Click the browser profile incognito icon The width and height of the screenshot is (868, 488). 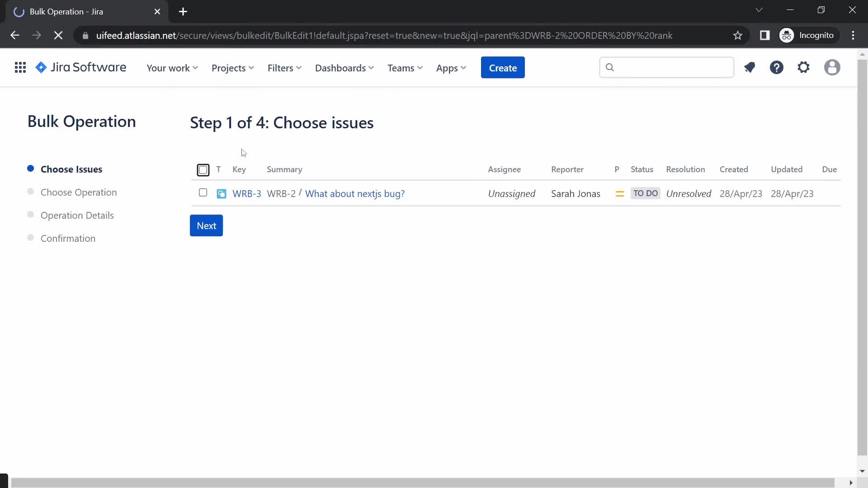click(787, 35)
